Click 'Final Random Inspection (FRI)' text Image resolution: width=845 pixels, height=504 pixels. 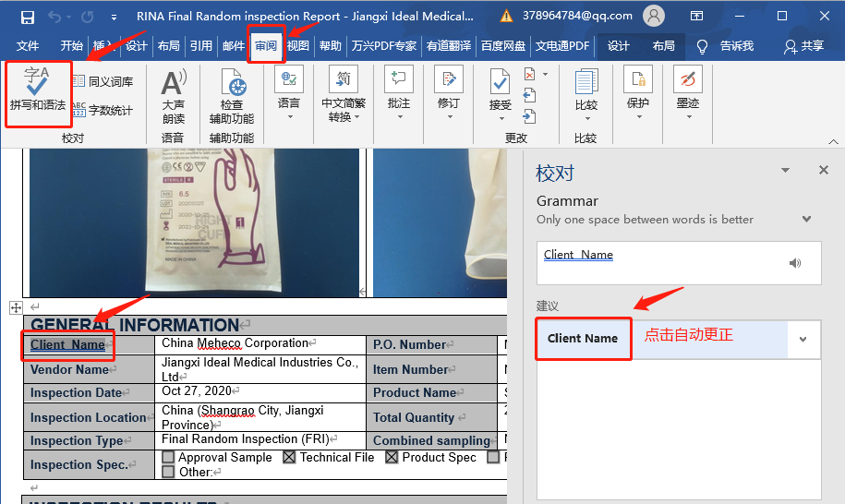[x=246, y=438]
